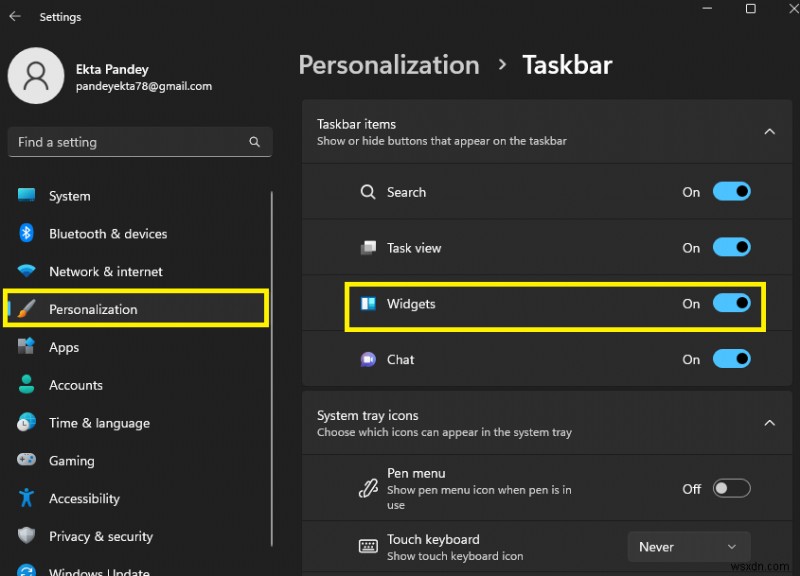800x576 pixels.
Task: Disable the Task view toggle
Action: 731,247
